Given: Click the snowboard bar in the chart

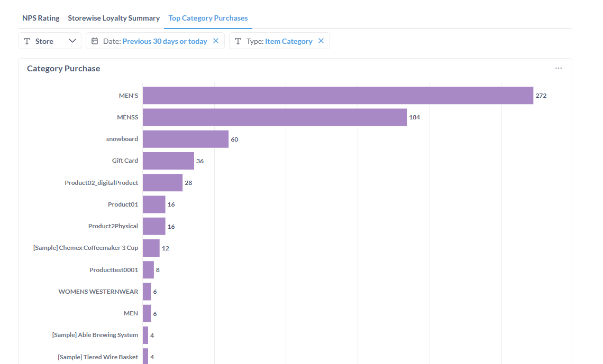Looking at the screenshot, I should [185, 139].
